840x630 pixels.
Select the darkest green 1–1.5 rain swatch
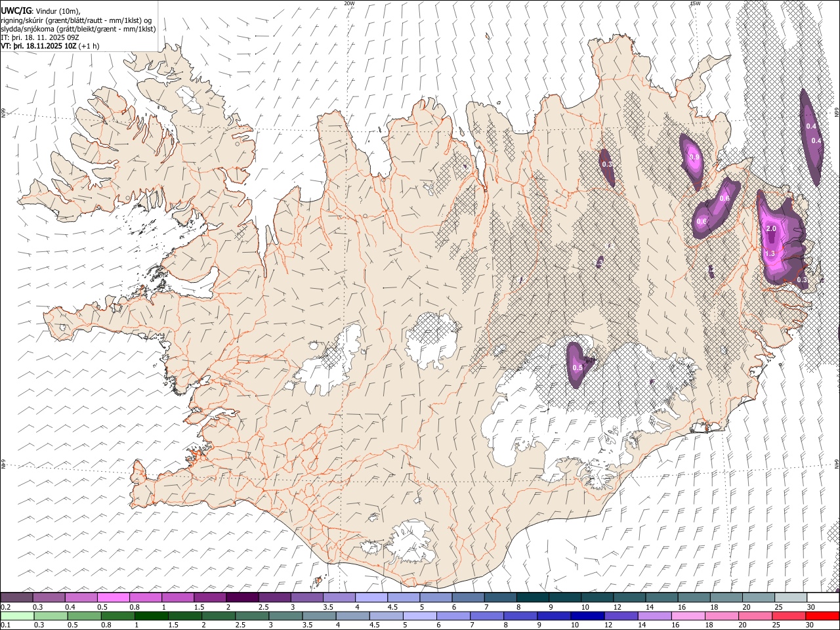tap(151, 616)
